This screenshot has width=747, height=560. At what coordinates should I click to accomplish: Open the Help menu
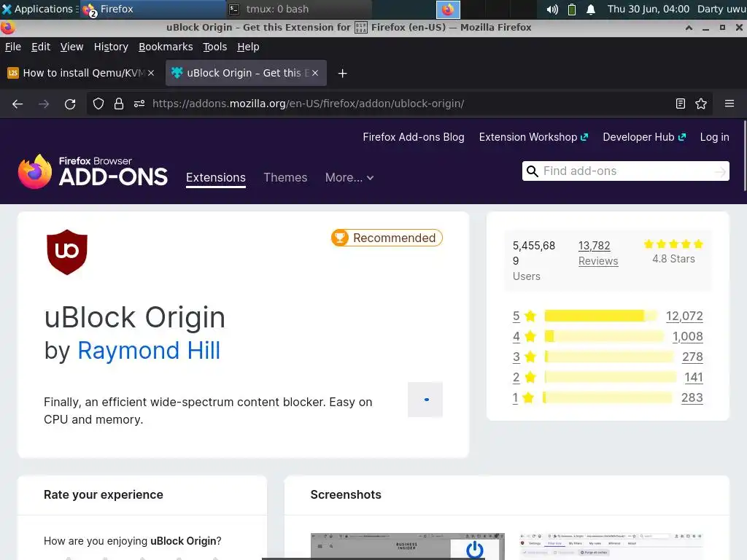pos(248,47)
